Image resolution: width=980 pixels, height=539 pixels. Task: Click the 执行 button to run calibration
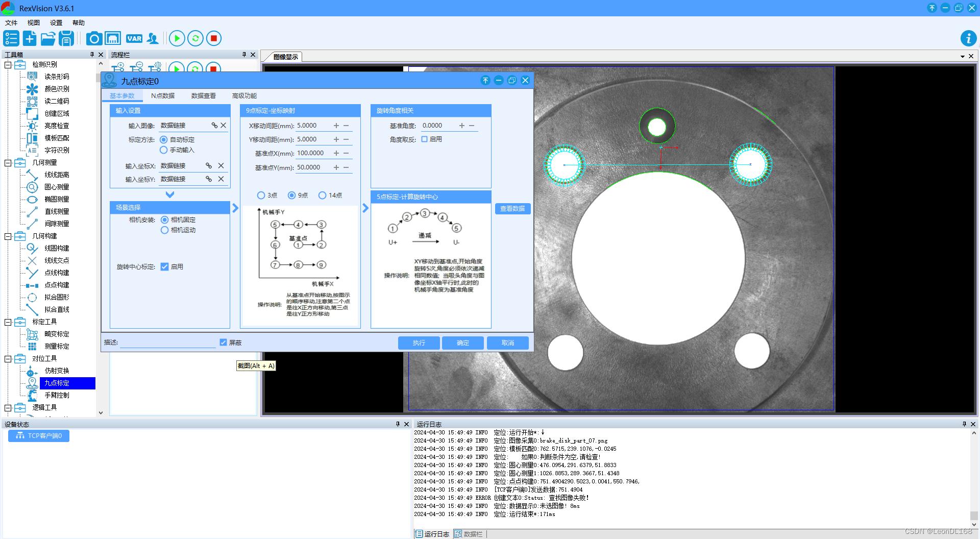[419, 342]
